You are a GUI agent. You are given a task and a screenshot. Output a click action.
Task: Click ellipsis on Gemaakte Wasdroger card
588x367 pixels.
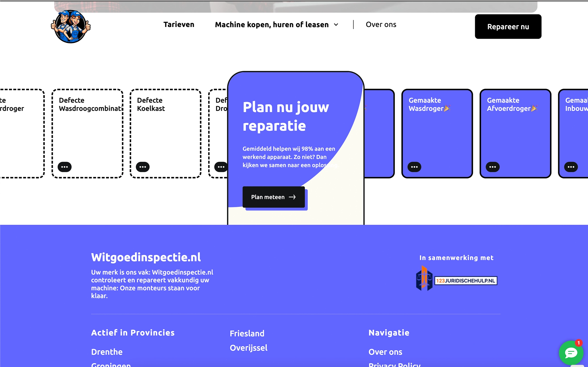(414, 167)
